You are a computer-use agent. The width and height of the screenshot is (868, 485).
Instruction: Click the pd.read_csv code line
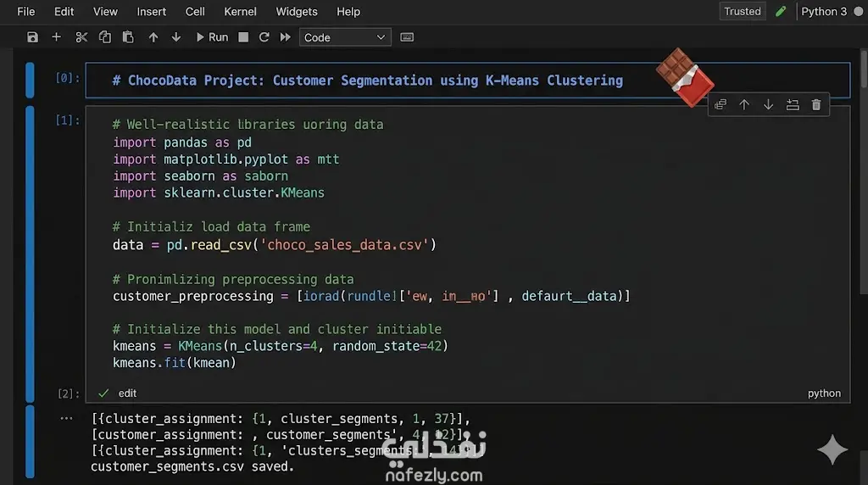click(x=274, y=245)
